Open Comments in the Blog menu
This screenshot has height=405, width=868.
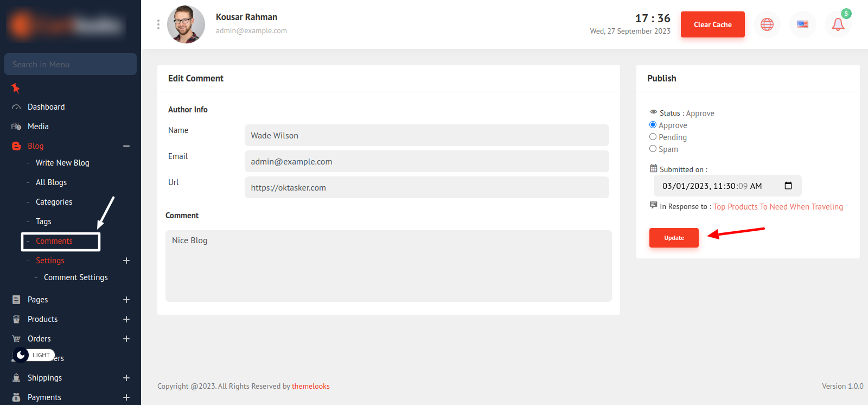click(54, 241)
